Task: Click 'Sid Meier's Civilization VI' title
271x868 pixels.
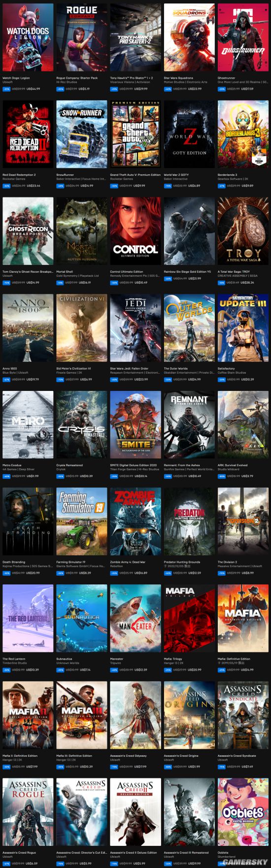Action: click(x=73, y=368)
